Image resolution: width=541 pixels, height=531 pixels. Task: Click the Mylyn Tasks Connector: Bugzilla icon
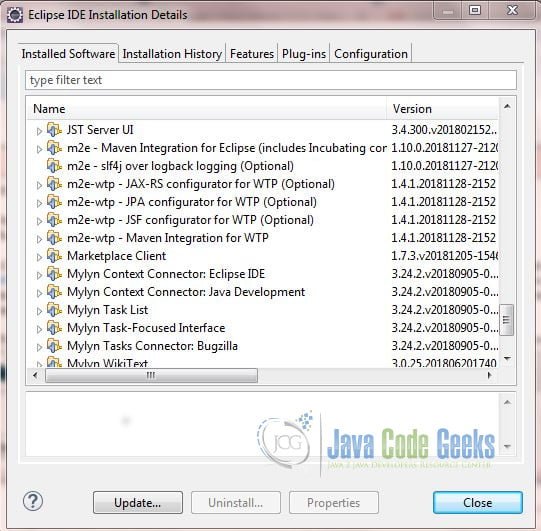54,345
